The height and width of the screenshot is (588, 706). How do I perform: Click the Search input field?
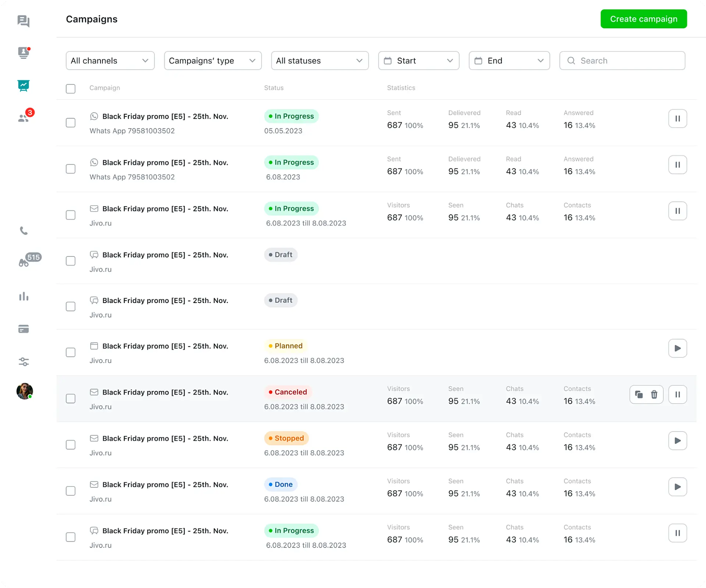click(622, 61)
